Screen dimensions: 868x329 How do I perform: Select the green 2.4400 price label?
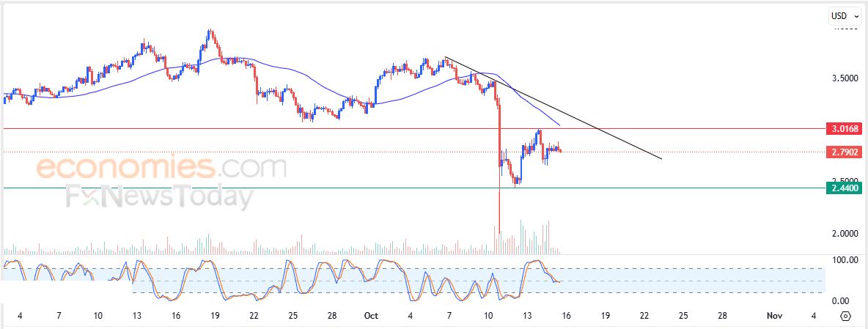click(845, 188)
